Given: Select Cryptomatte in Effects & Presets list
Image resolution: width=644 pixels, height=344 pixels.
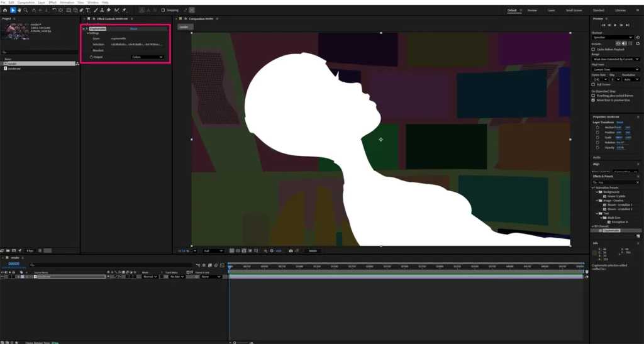Looking at the screenshot, I should tap(611, 231).
